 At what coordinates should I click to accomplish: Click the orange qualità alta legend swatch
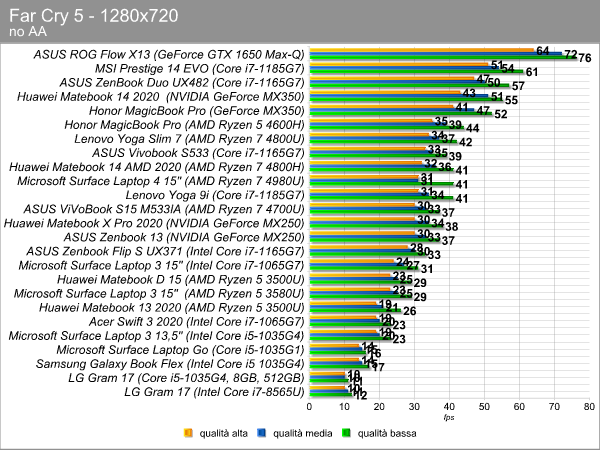click(188, 433)
